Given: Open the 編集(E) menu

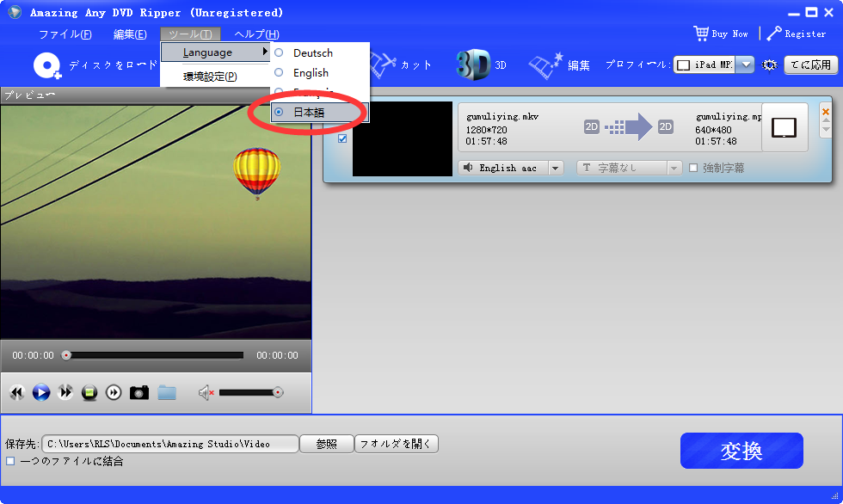Looking at the screenshot, I should [130, 34].
